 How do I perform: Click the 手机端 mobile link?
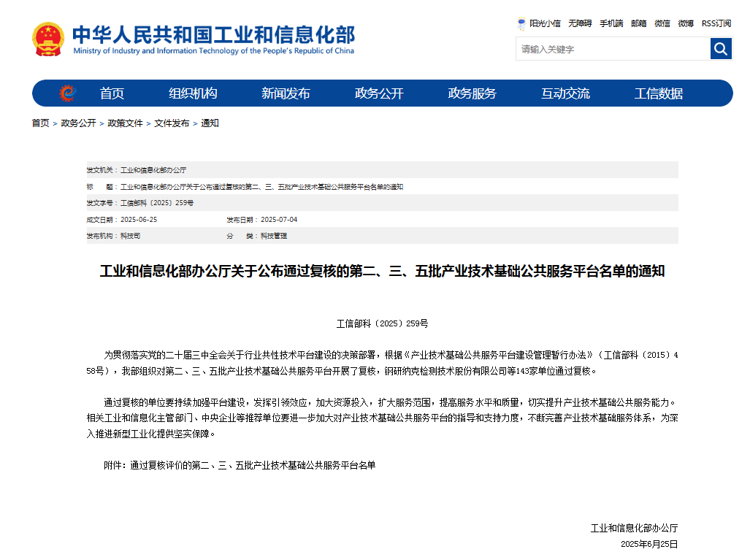611,23
